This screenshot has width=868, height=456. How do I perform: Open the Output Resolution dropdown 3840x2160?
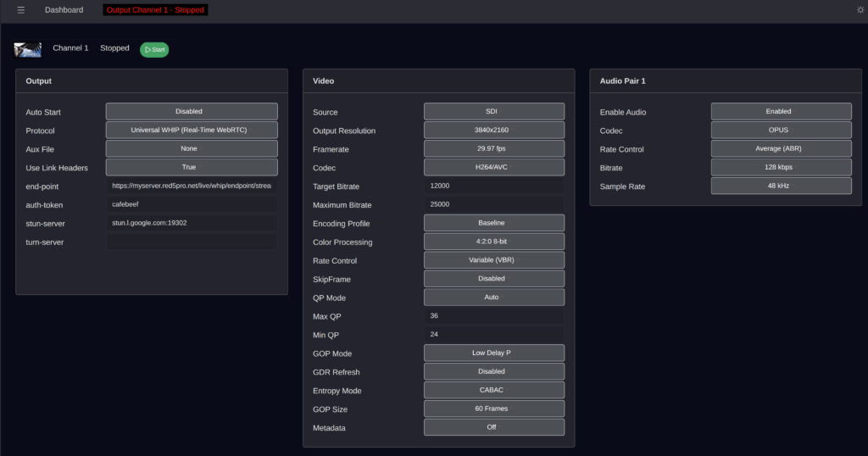point(494,130)
